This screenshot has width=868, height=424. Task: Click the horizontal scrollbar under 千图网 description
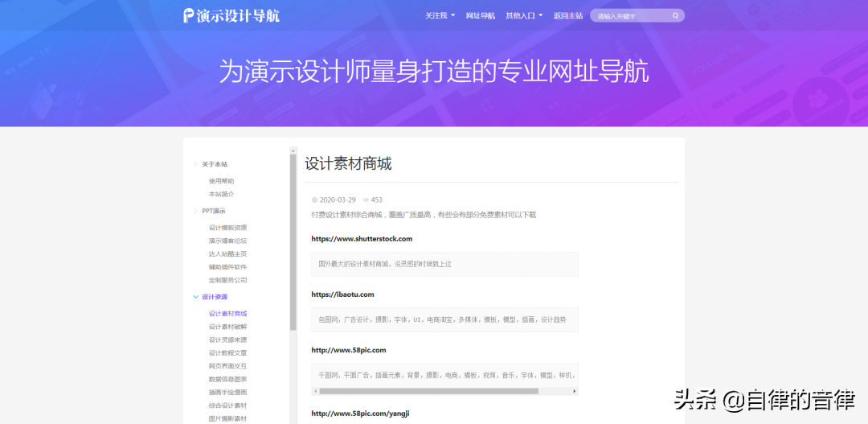tap(428, 391)
